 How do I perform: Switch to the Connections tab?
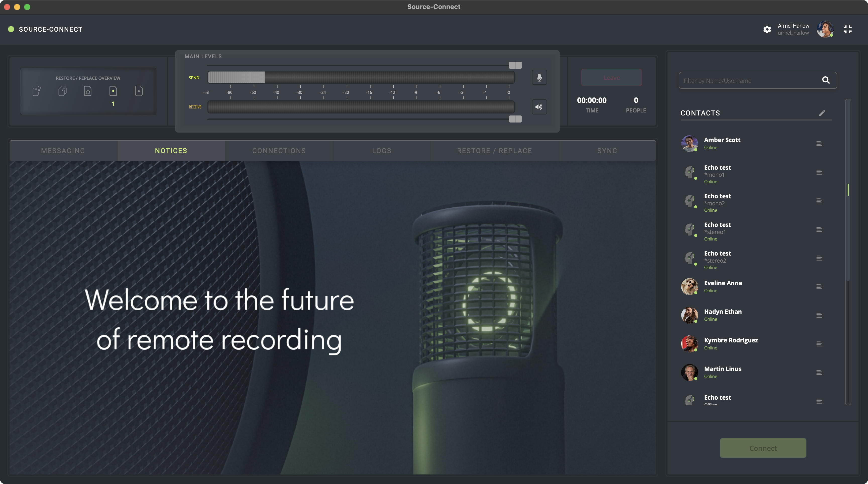pos(279,151)
